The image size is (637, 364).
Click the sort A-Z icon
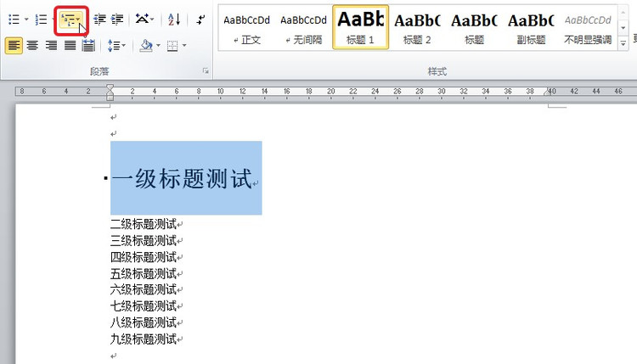click(x=174, y=19)
